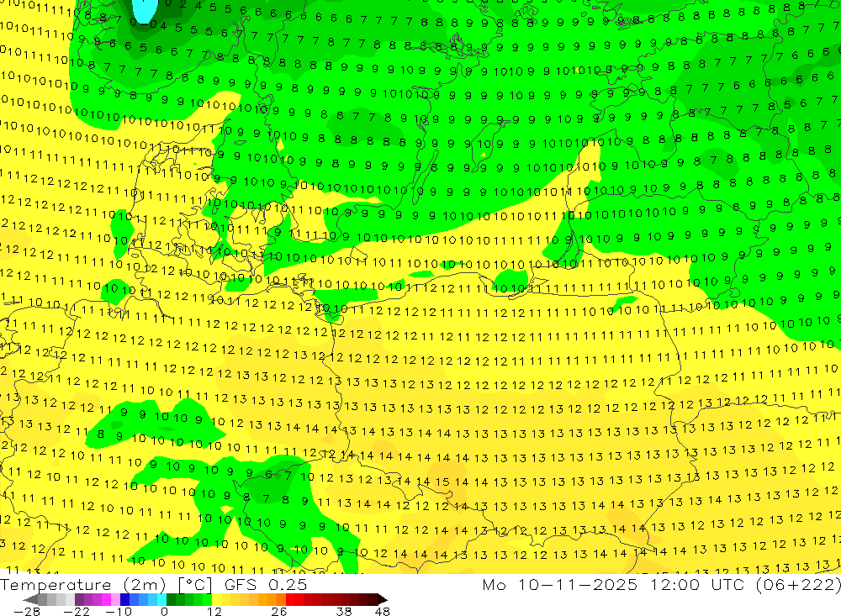Click the 'Mo 10-11-2025 12:00 UTC (06+222)' timestamp
The height and width of the screenshot is (616, 841).
point(661,584)
